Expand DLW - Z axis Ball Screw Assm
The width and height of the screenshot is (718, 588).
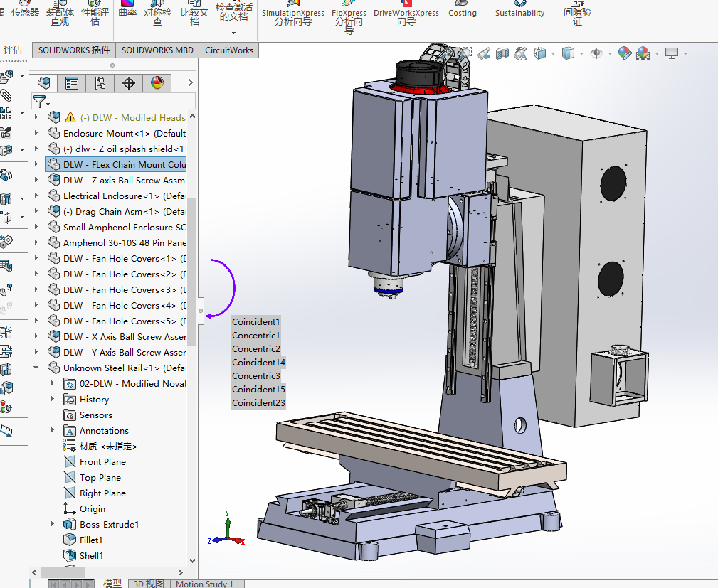36,180
